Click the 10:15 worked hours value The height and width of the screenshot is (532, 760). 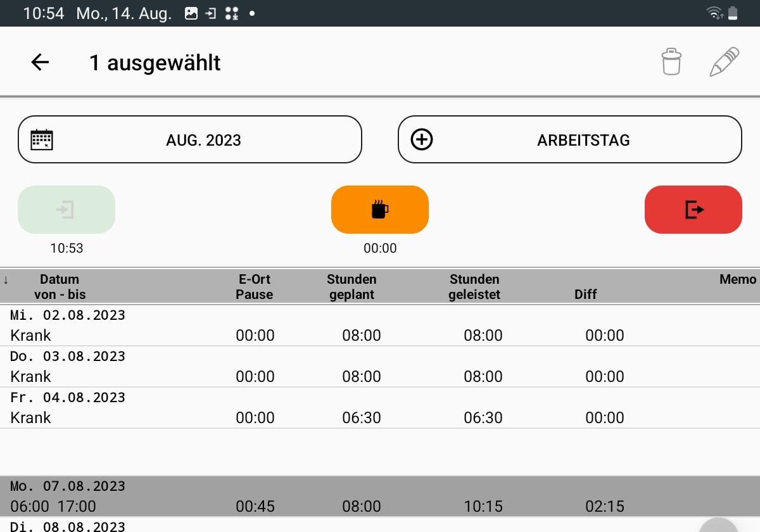pyautogui.click(x=483, y=506)
